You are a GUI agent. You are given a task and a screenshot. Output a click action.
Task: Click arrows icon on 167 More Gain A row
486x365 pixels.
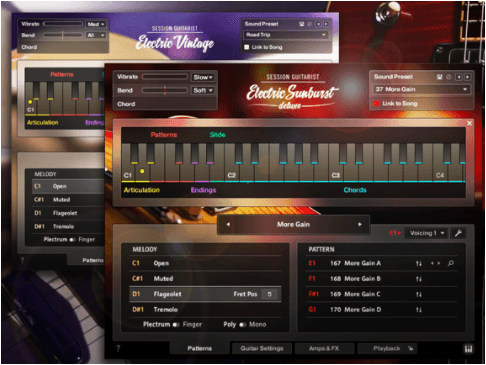point(419,264)
